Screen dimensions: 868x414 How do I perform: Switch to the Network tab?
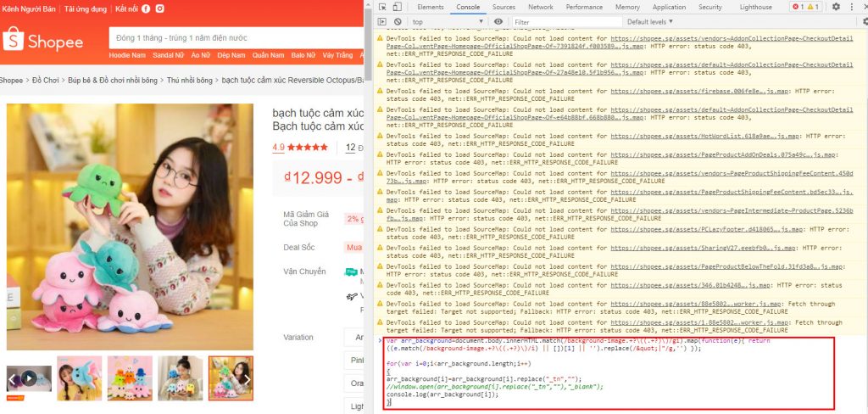(540, 7)
